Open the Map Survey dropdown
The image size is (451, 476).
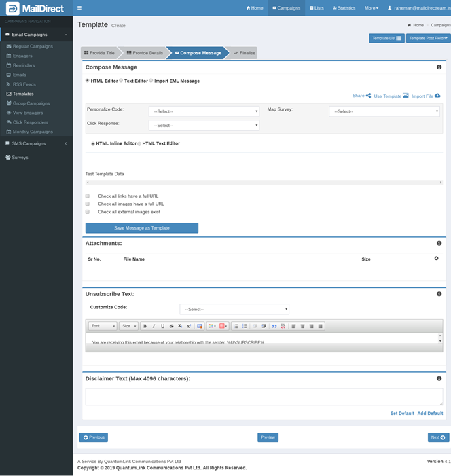click(x=384, y=111)
